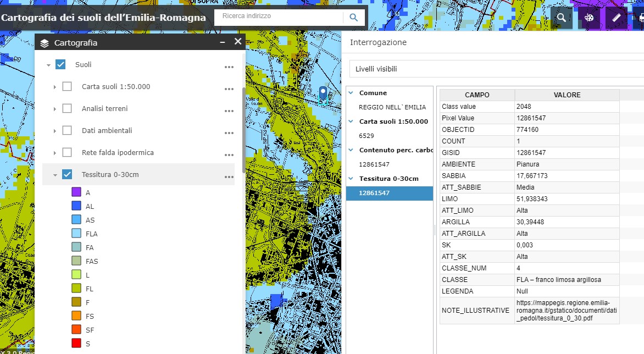Uncheck the Tessitura 0-30cm layer
Image resolution: width=644 pixels, height=354 pixels.
click(67, 174)
